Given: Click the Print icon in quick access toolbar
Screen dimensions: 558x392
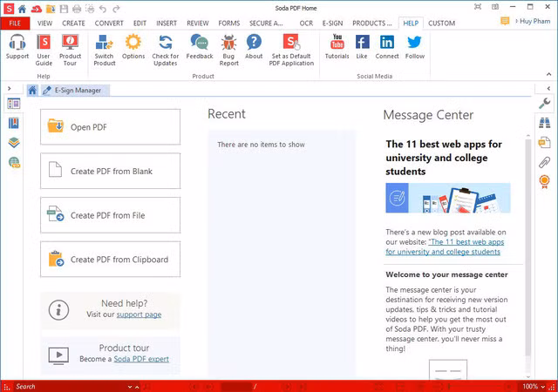Looking at the screenshot, I should point(77,9).
